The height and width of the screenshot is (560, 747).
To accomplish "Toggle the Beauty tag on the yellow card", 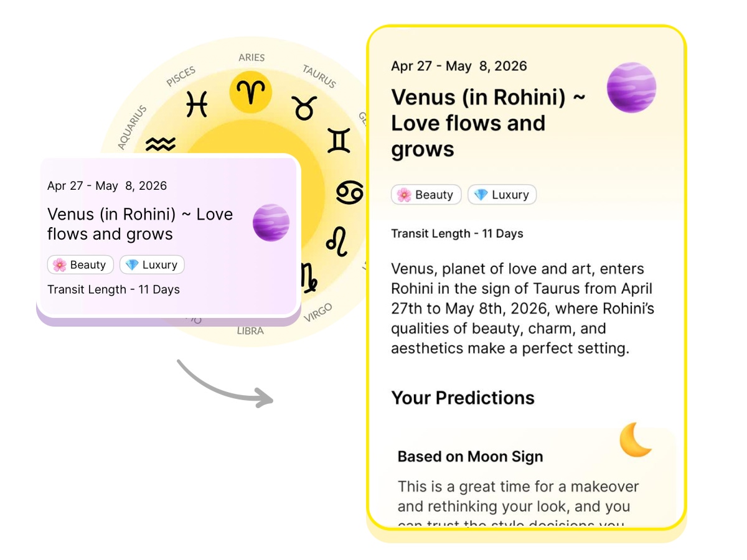I will tap(426, 194).
